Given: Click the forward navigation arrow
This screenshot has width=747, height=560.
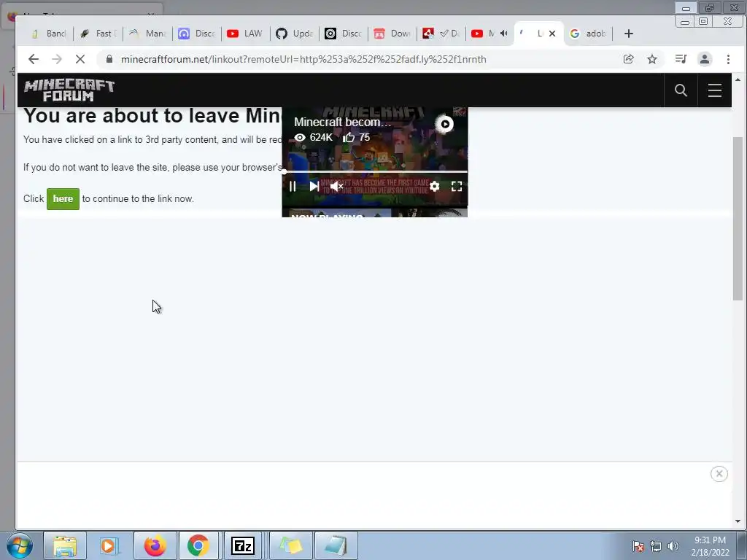Looking at the screenshot, I should coord(57,59).
